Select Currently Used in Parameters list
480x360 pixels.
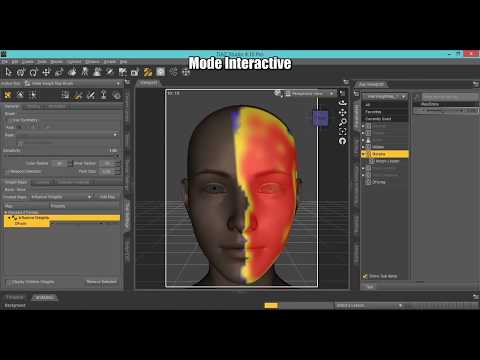[385, 119]
